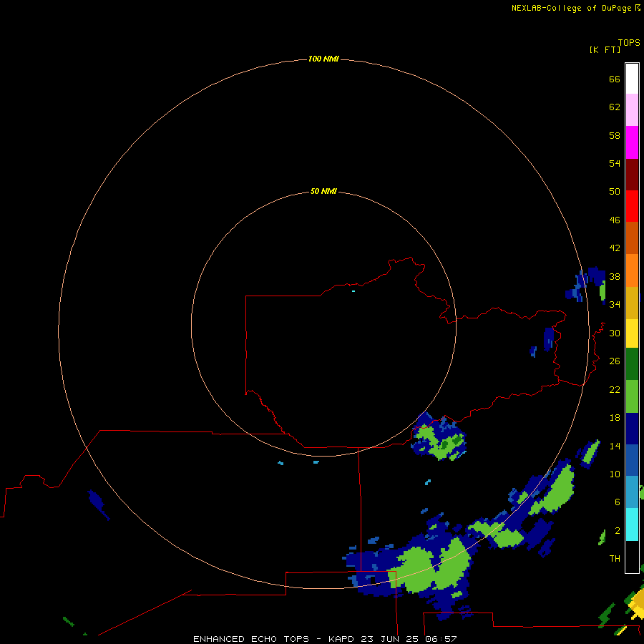Click the 50 NMI range ring label

click(323, 191)
